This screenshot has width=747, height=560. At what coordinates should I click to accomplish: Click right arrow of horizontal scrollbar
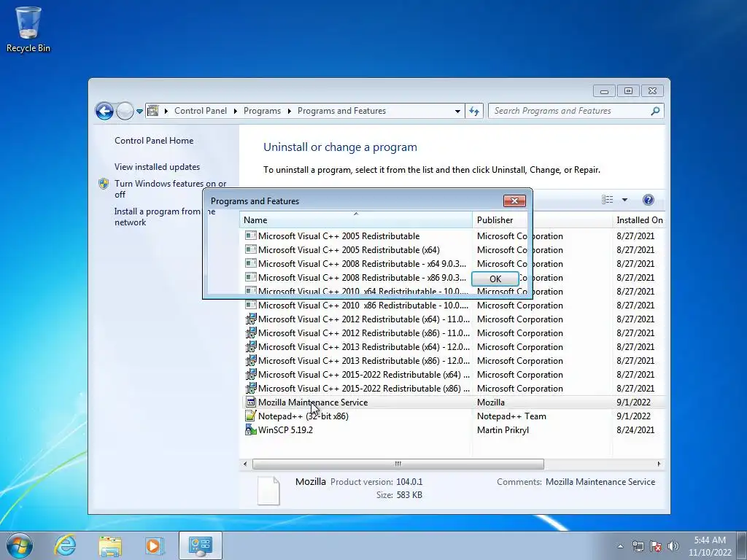tap(659, 464)
